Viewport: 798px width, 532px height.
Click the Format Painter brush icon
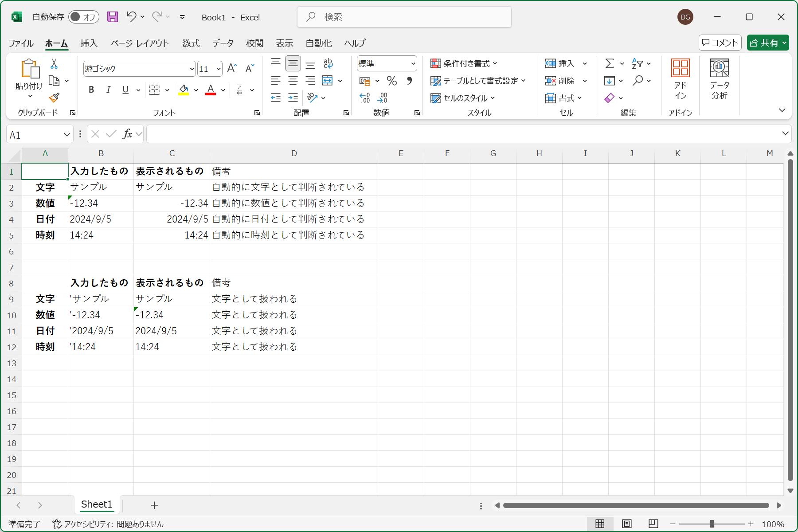pyautogui.click(x=54, y=98)
